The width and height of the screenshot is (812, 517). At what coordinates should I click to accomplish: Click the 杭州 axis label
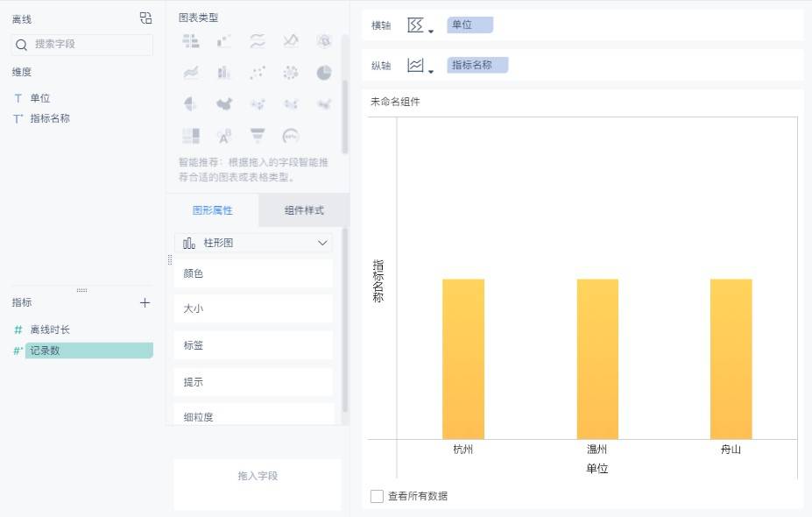pyautogui.click(x=463, y=450)
